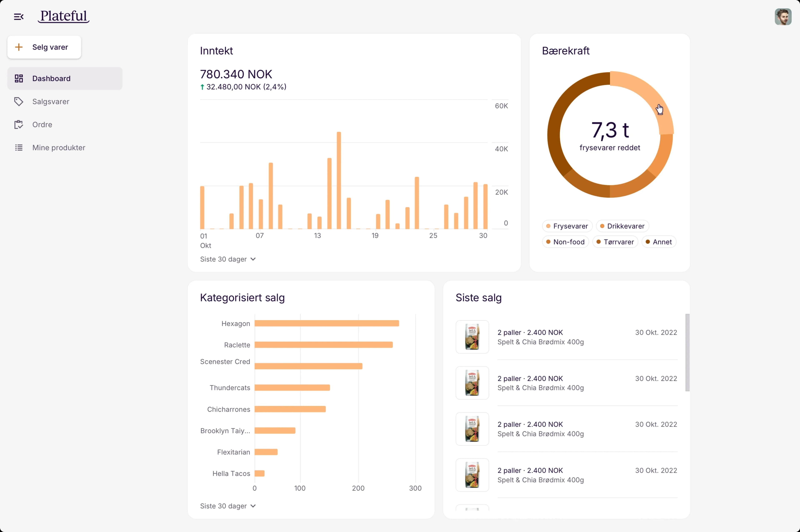This screenshot has height=532, width=800.
Task: Click the Bærekraft card heading
Action: (565, 51)
